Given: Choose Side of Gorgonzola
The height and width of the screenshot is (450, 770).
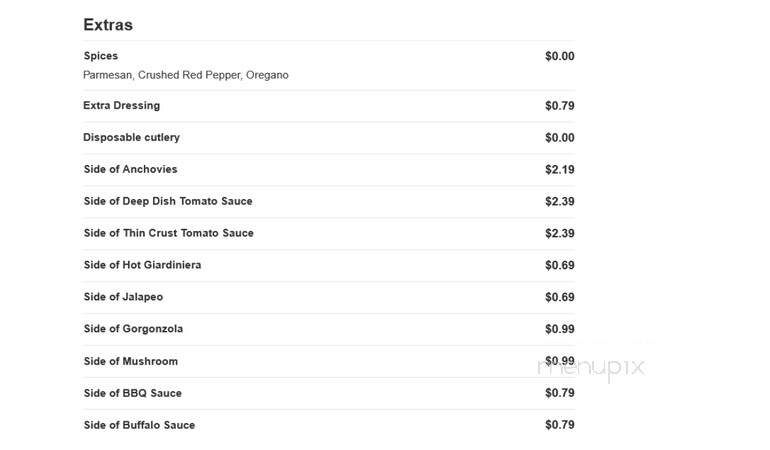Looking at the screenshot, I should [329, 329].
